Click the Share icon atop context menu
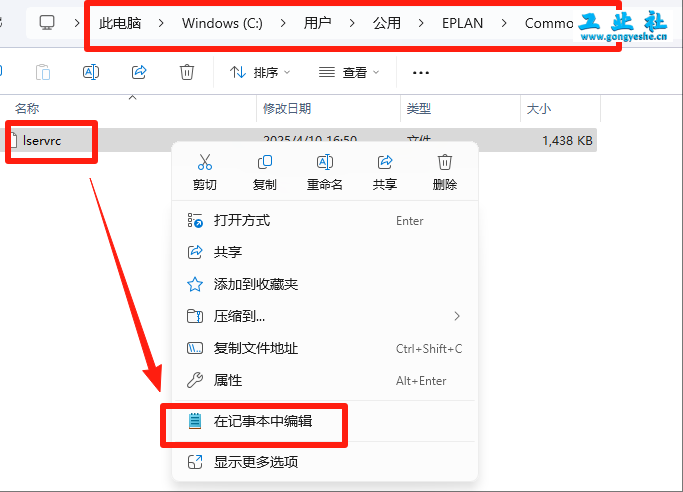Image resolution: width=683 pixels, height=492 pixels. click(385, 162)
